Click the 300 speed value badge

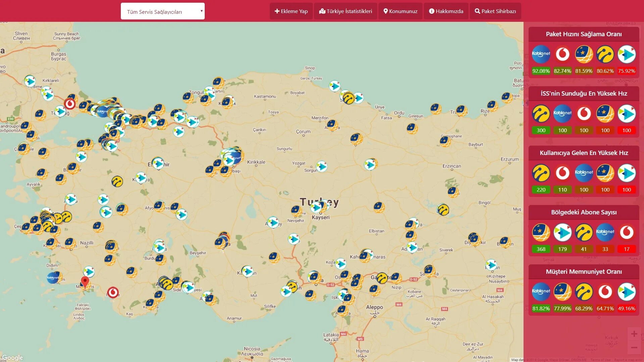[541, 131]
